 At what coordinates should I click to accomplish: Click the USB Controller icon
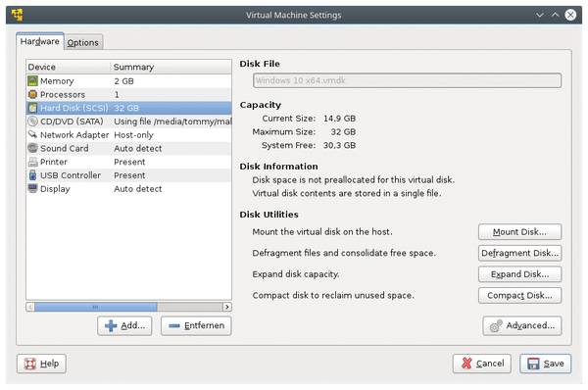click(x=33, y=175)
